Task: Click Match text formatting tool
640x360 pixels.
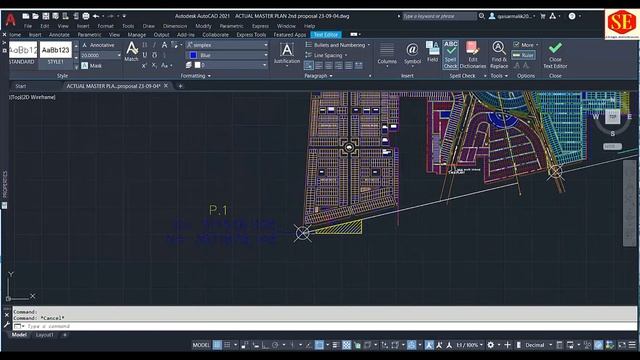Action: tap(131, 52)
